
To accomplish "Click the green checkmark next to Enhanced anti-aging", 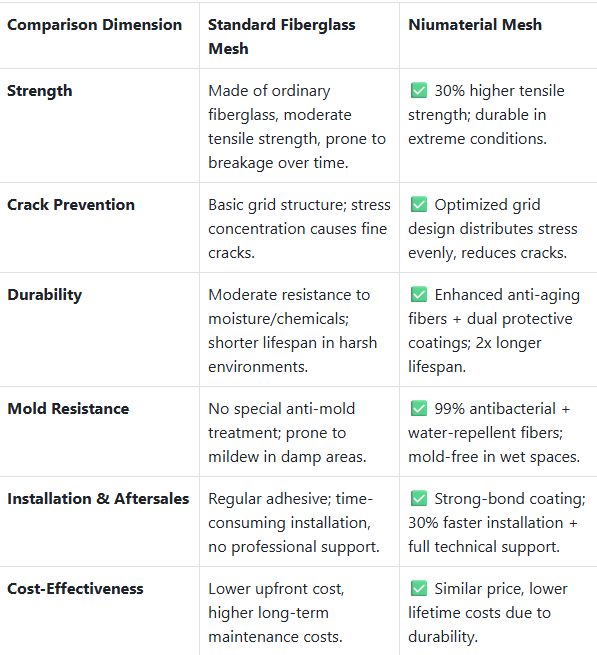I will coord(419,294).
